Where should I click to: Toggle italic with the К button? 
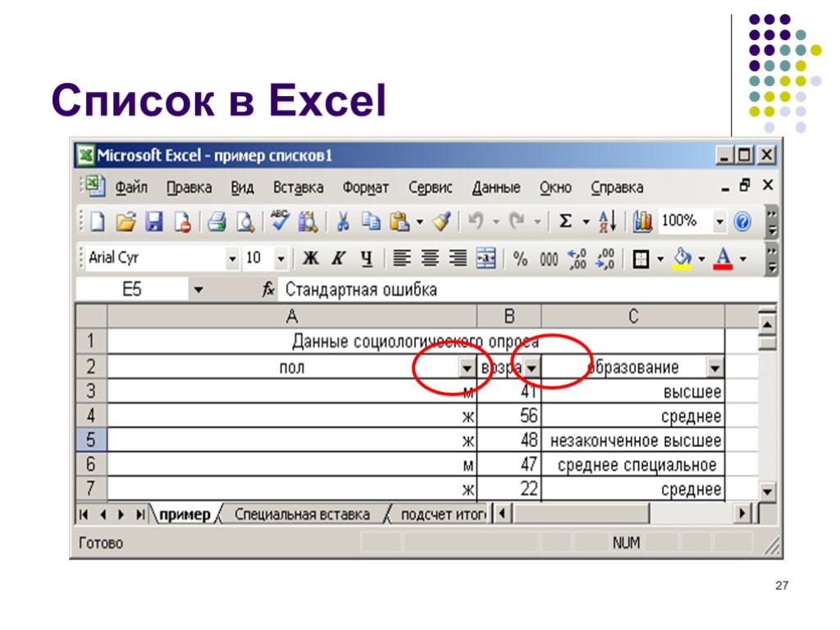point(339,258)
